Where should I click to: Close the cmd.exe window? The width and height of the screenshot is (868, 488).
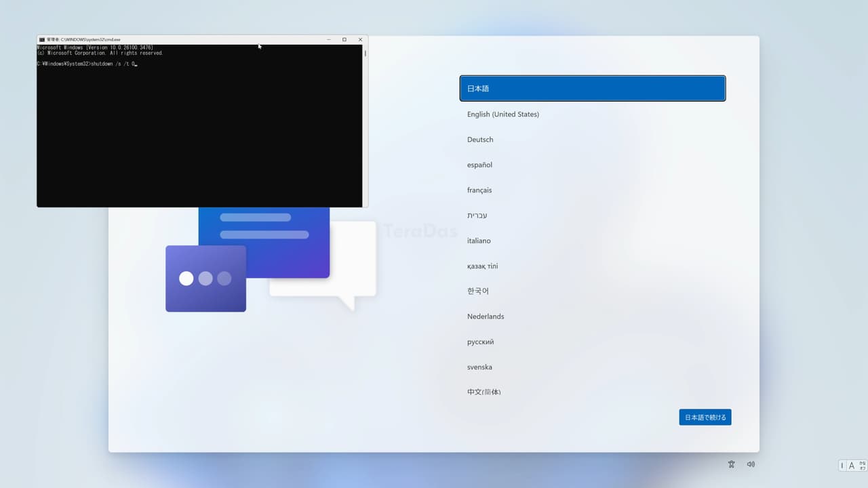pos(360,39)
